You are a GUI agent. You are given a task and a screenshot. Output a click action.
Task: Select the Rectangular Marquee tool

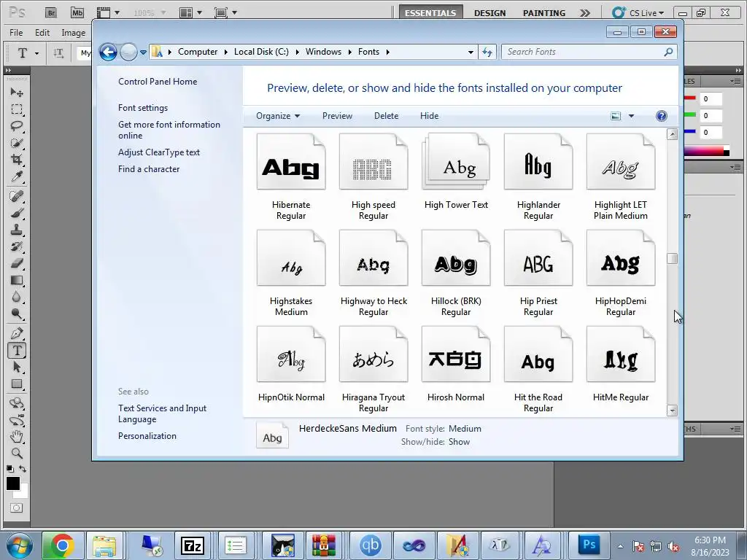click(x=17, y=109)
